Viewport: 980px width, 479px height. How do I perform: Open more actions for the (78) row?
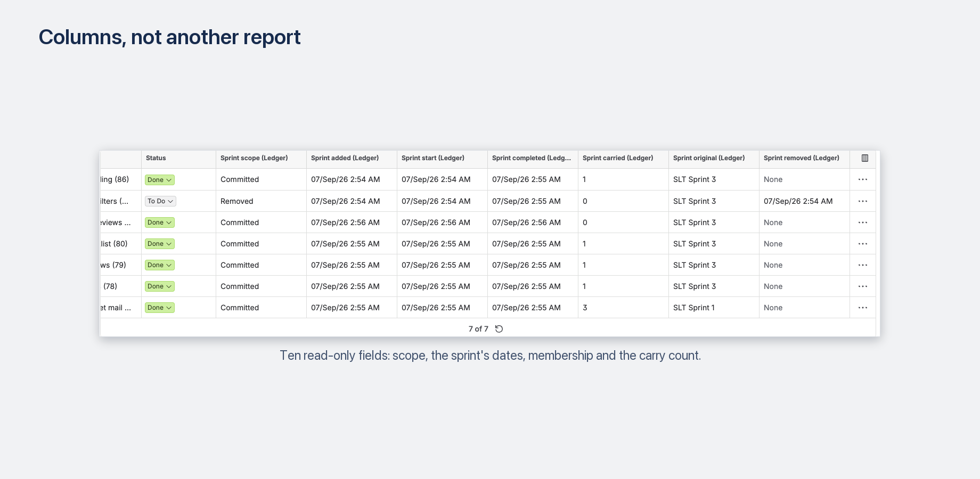tap(863, 286)
